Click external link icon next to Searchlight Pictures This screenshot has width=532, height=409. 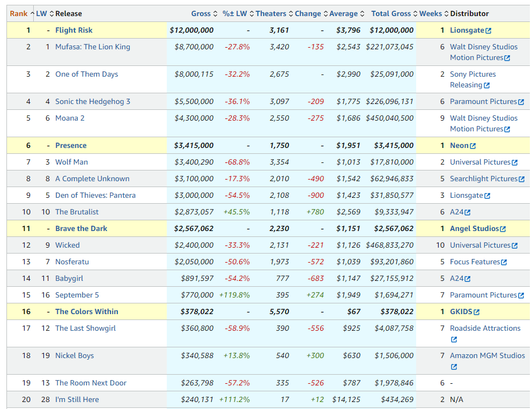point(521,179)
